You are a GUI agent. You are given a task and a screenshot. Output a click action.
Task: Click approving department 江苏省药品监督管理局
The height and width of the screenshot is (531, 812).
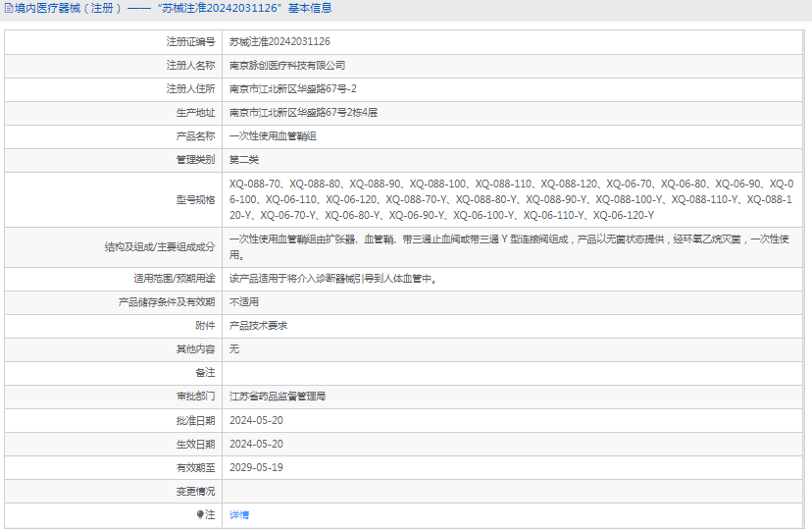(278, 397)
